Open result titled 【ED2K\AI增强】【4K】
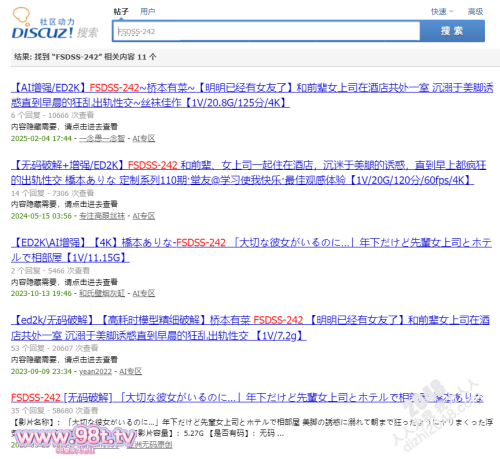This screenshot has height=459, width=500. point(251,250)
